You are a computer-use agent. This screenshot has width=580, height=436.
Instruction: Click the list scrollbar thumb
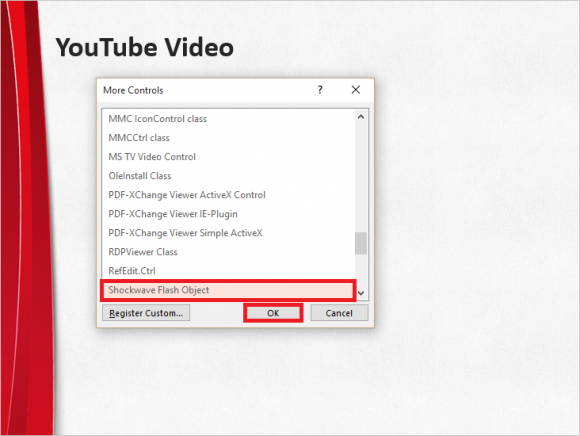[x=361, y=243]
